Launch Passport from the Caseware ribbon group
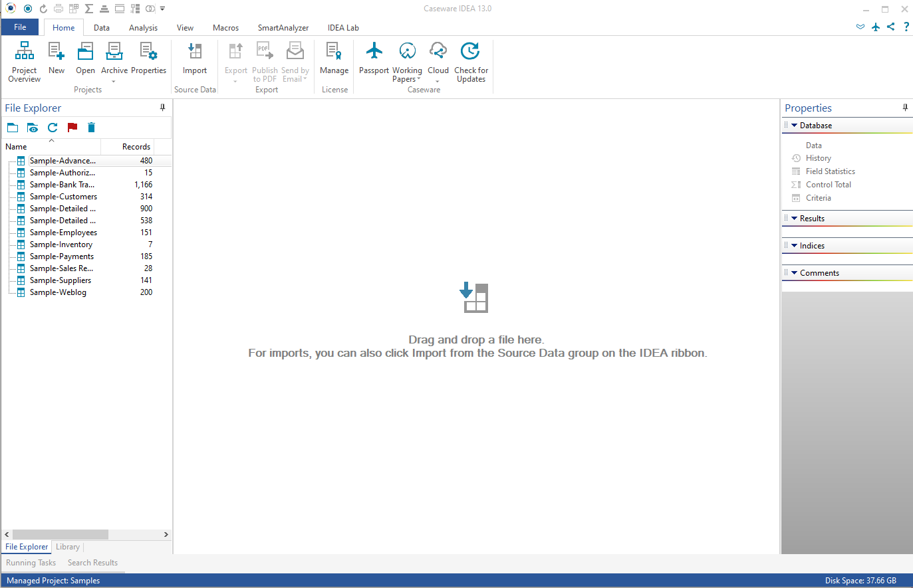 374,58
